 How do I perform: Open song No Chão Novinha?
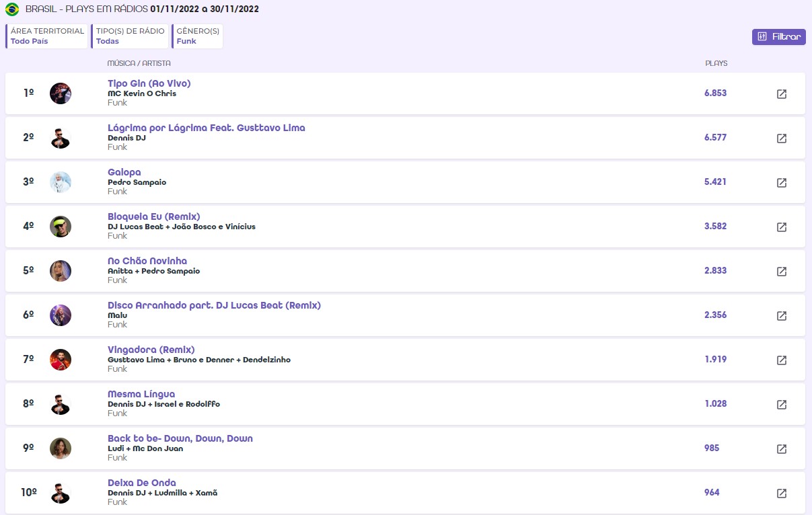[x=147, y=261]
